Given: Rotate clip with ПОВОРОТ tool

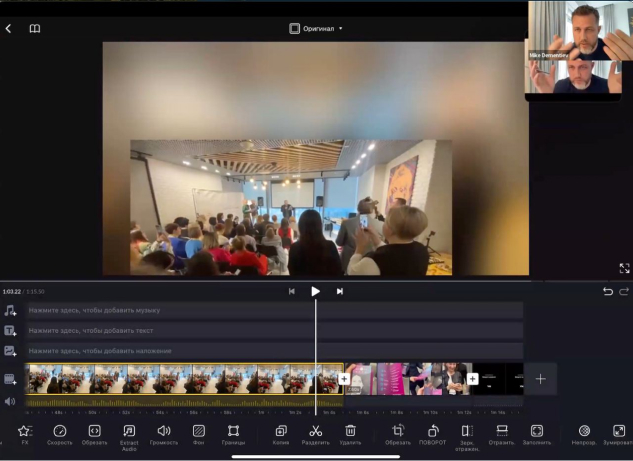Looking at the screenshot, I should [x=432, y=435].
